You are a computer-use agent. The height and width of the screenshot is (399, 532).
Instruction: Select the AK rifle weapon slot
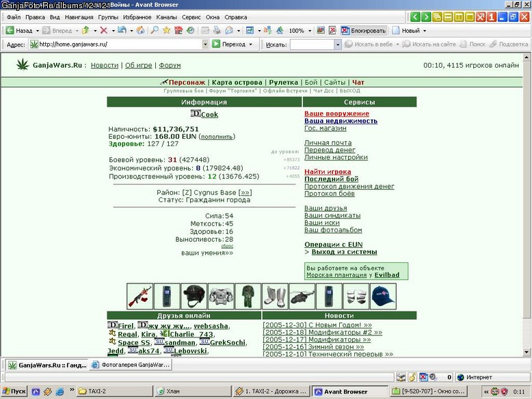tap(139, 297)
